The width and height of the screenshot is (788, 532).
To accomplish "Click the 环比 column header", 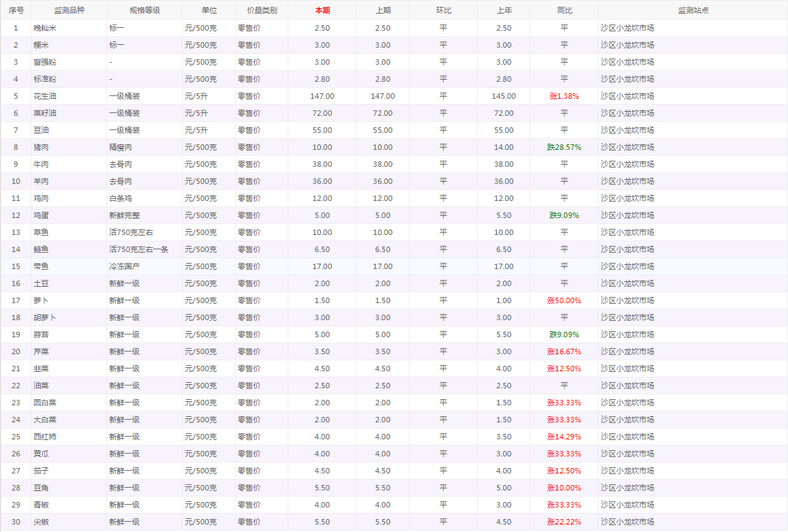I will [x=443, y=10].
